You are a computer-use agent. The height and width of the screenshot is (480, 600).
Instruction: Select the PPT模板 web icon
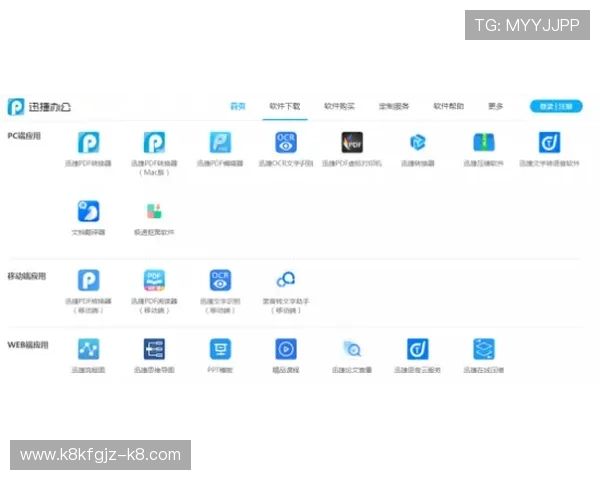(220, 349)
